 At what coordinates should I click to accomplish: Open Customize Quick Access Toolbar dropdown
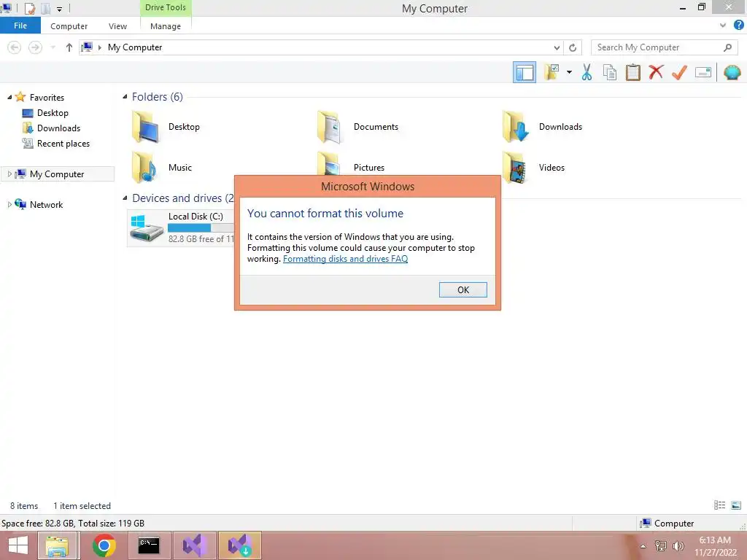coord(60,9)
